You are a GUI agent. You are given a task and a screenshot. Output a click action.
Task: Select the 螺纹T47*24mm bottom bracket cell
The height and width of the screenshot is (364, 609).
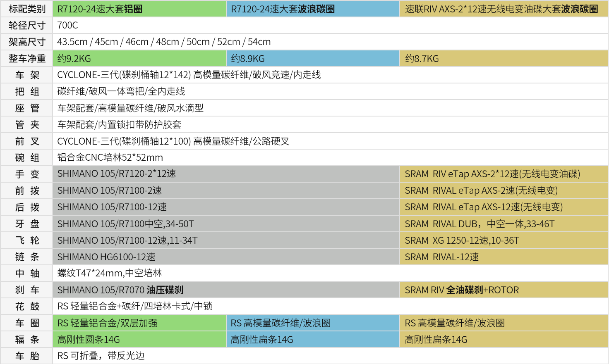(110, 273)
